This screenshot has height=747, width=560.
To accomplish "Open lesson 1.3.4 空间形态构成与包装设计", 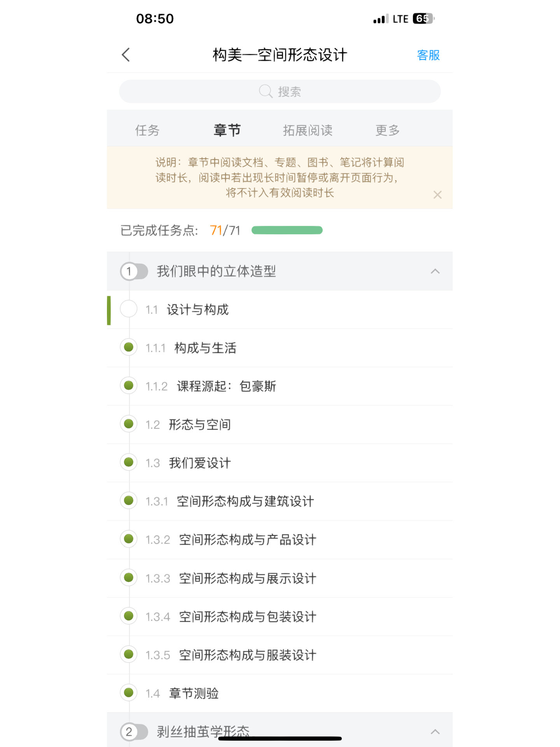I will [280, 617].
